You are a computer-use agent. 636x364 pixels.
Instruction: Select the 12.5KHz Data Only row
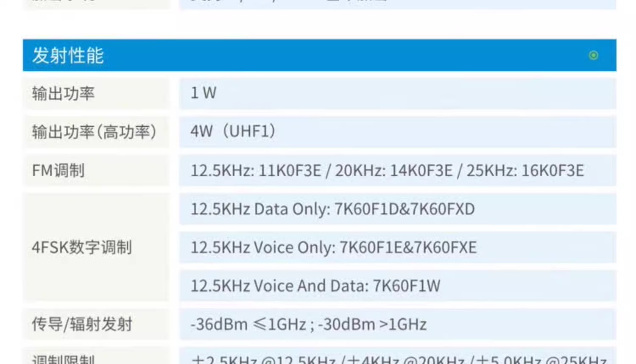[332, 209]
